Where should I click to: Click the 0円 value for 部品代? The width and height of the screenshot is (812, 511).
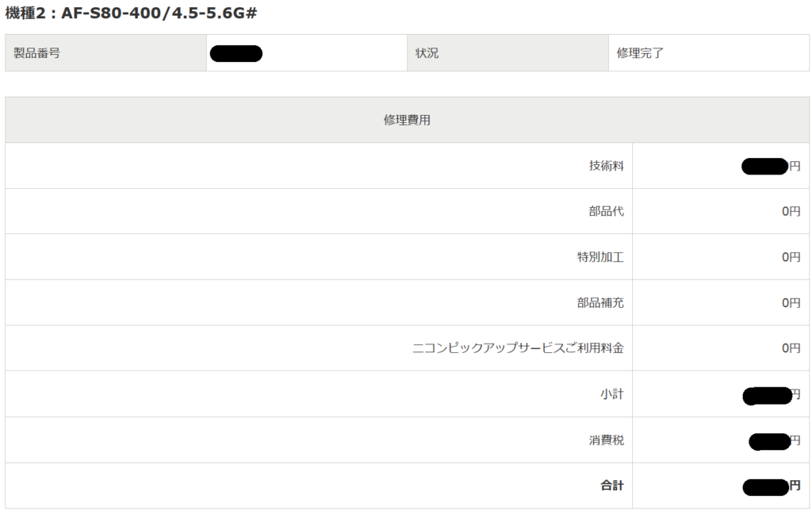coord(791,212)
